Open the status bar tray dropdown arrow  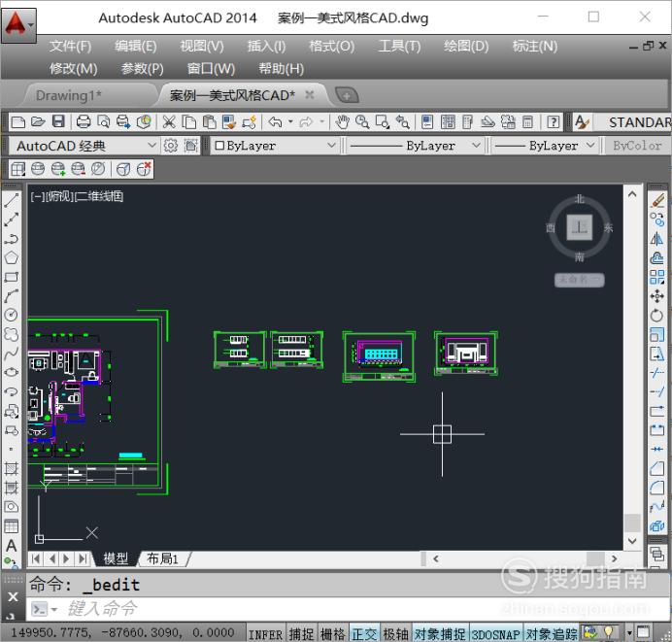pyautogui.click(x=629, y=633)
